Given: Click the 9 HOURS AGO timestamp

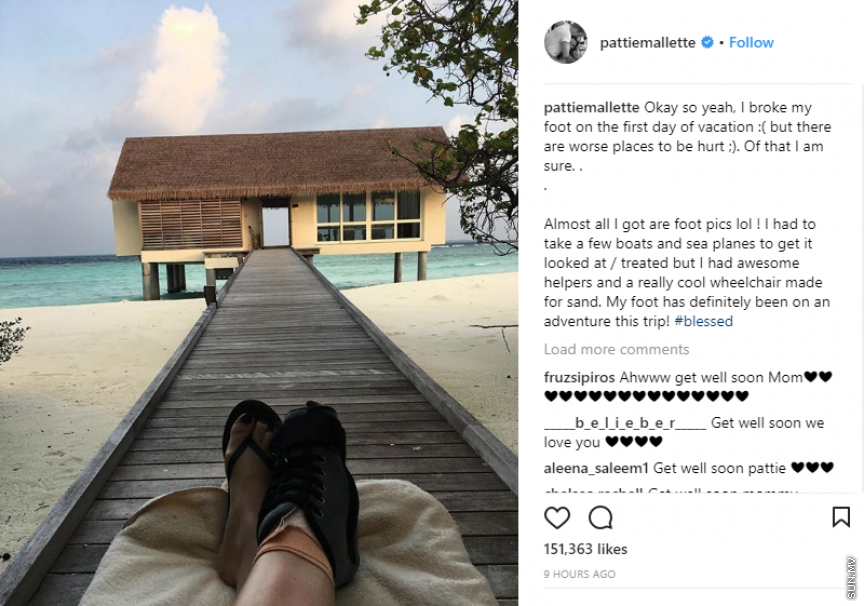Looking at the screenshot, I should point(579,574).
